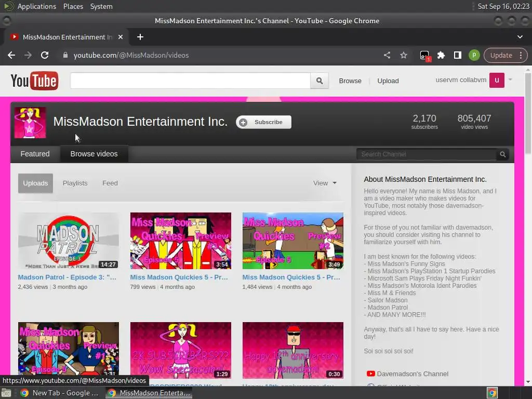Bookmark page with star icon
The width and height of the screenshot is (532, 399).
click(403, 55)
